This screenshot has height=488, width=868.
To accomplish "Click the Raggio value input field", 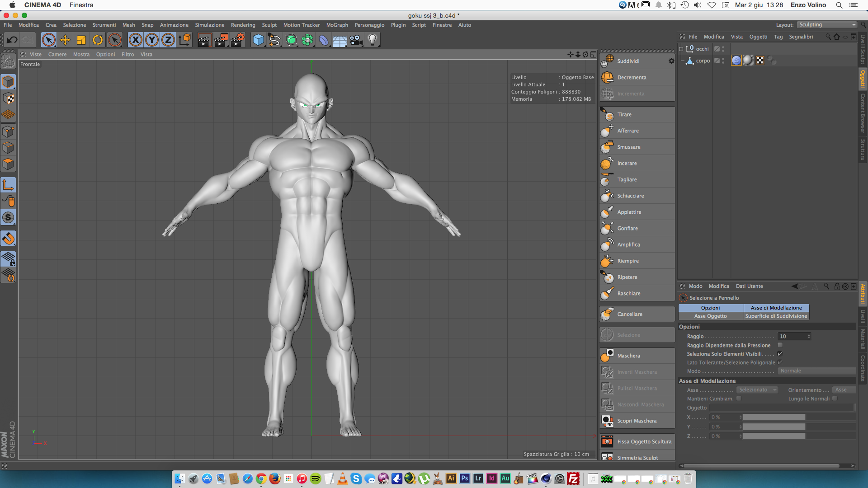I will tap(792, 336).
